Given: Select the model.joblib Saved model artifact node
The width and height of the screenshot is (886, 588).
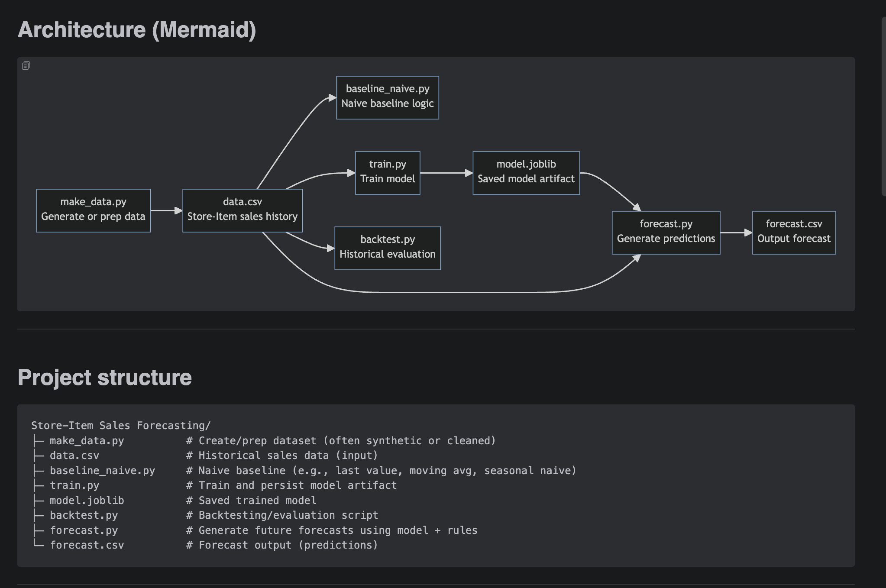Looking at the screenshot, I should (x=526, y=173).
